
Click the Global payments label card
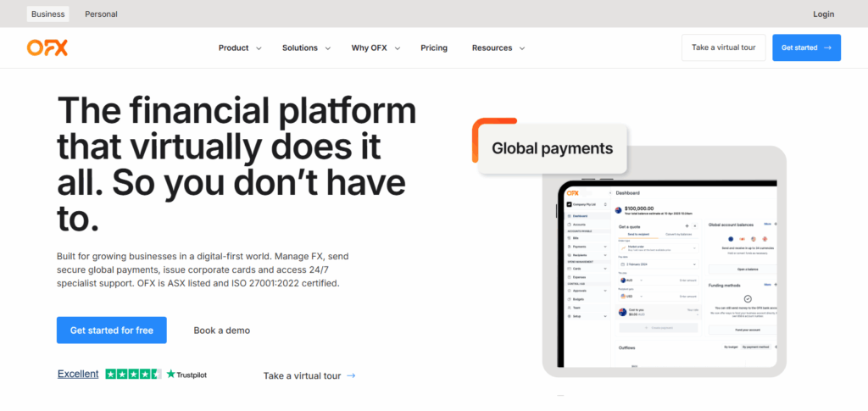[552, 149]
